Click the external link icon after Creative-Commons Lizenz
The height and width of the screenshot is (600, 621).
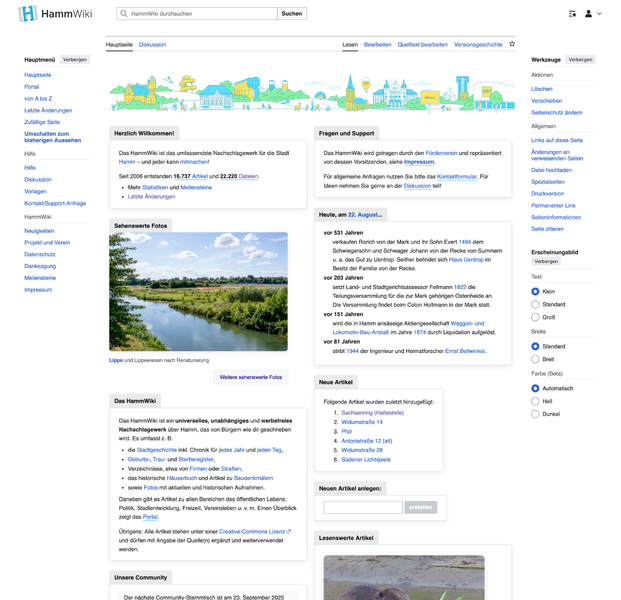pyautogui.click(x=288, y=532)
